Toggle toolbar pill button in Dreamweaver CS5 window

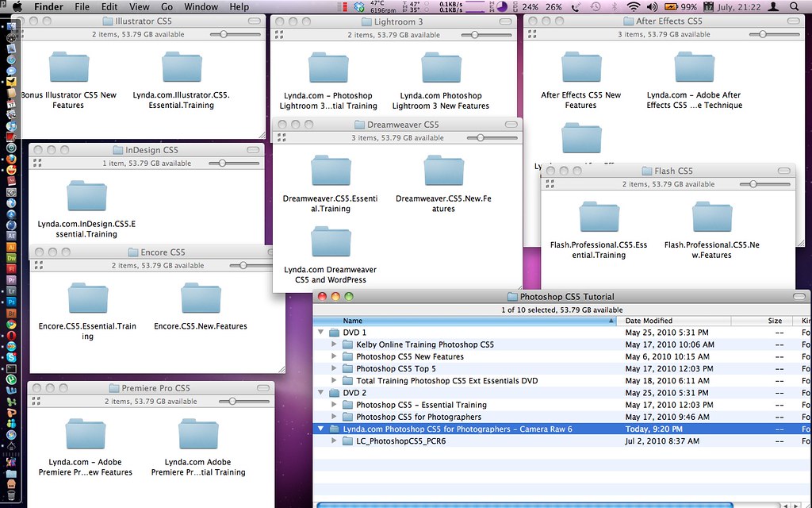511,125
